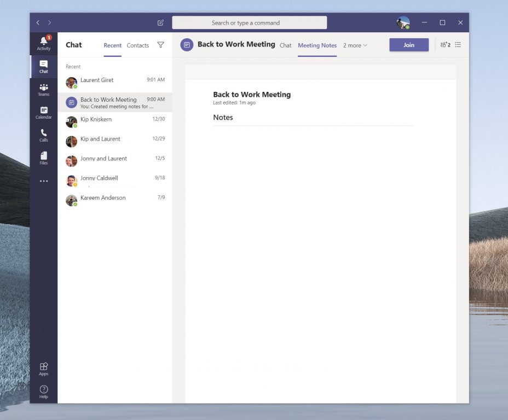Select the Meeting Notes tab
This screenshot has width=508, height=420.
(x=317, y=45)
